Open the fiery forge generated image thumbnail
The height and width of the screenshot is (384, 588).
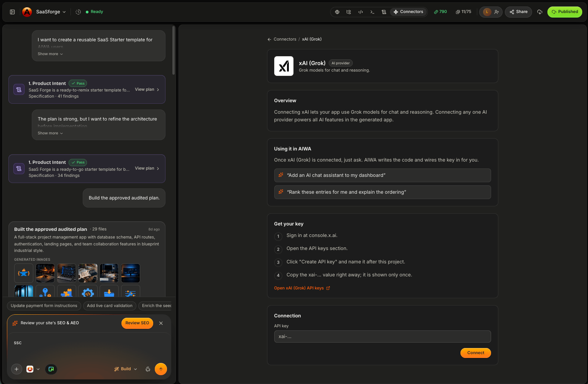[x=45, y=273]
